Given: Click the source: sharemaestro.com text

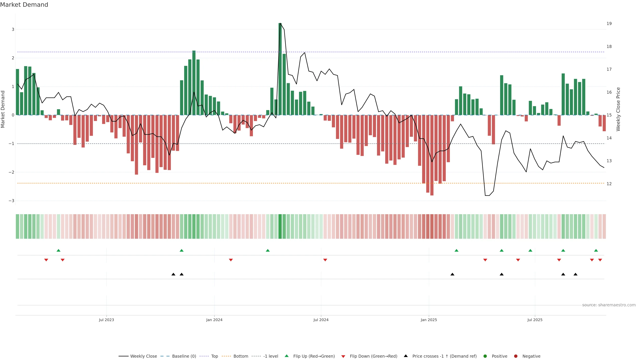Looking at the screenshot, I should coord(609,305).
